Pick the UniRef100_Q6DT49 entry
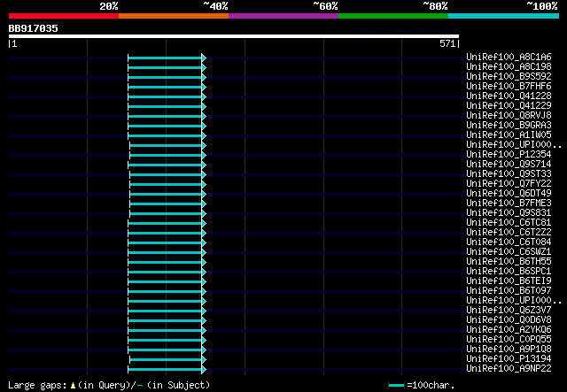 click(x=509, y=194)
